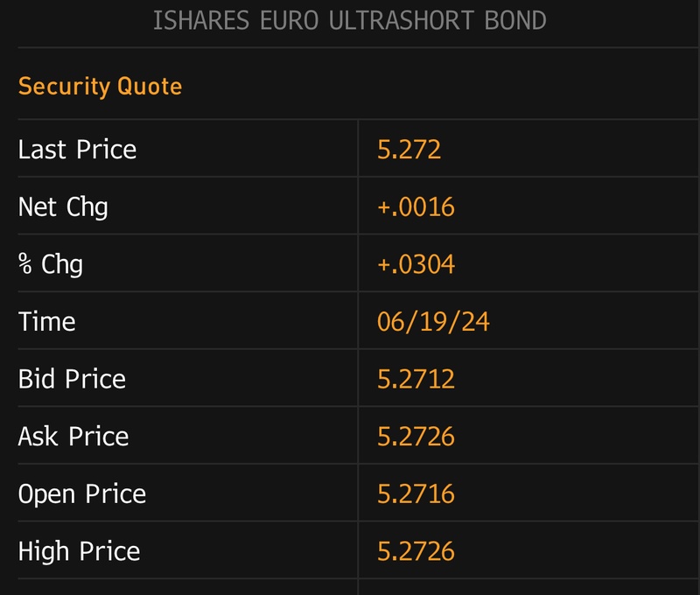
Task: Select the Open Price value 5.2716
Action: [416, 493]
